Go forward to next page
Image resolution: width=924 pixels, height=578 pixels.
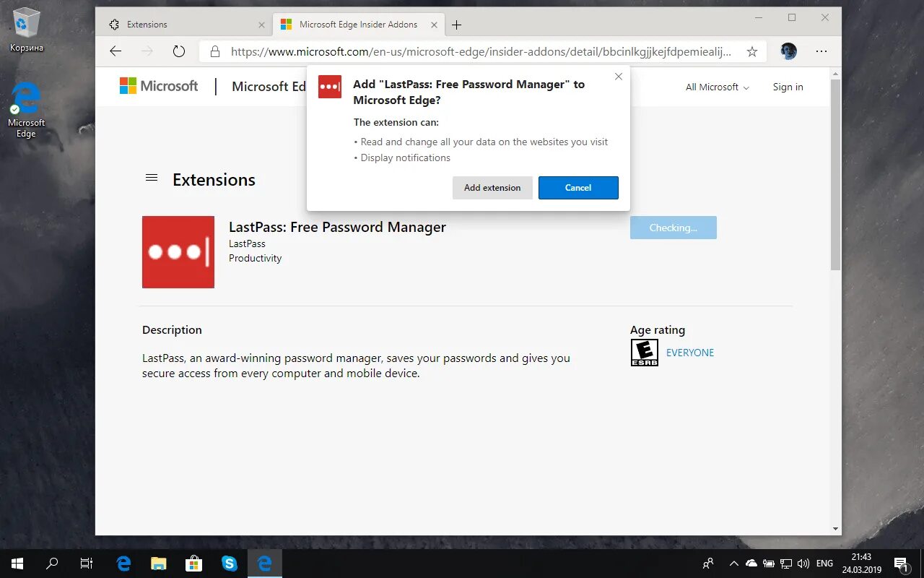click(147, 51)
